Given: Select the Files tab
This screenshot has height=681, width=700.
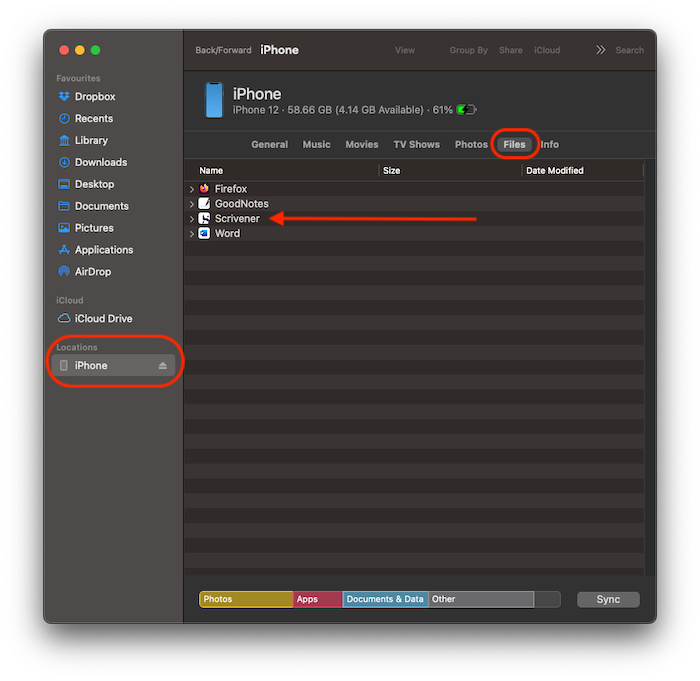Looking at the screenshot, I should [x=514, y=144].
